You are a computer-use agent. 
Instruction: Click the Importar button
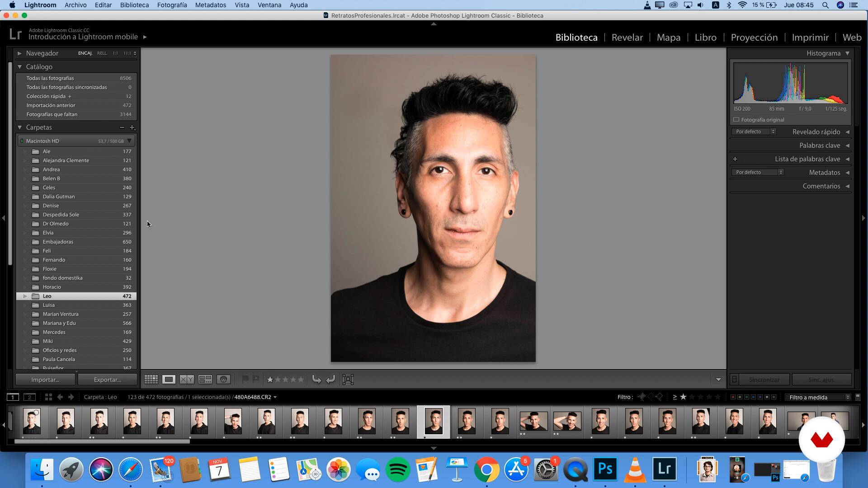[x=45, y=380]
